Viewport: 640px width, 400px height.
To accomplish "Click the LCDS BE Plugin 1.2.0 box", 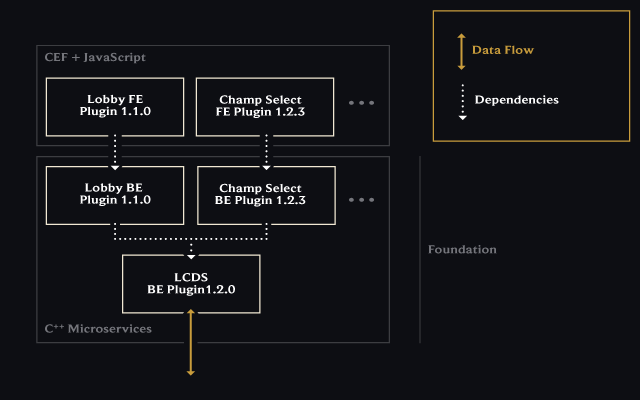I will [x=190, y=283].
